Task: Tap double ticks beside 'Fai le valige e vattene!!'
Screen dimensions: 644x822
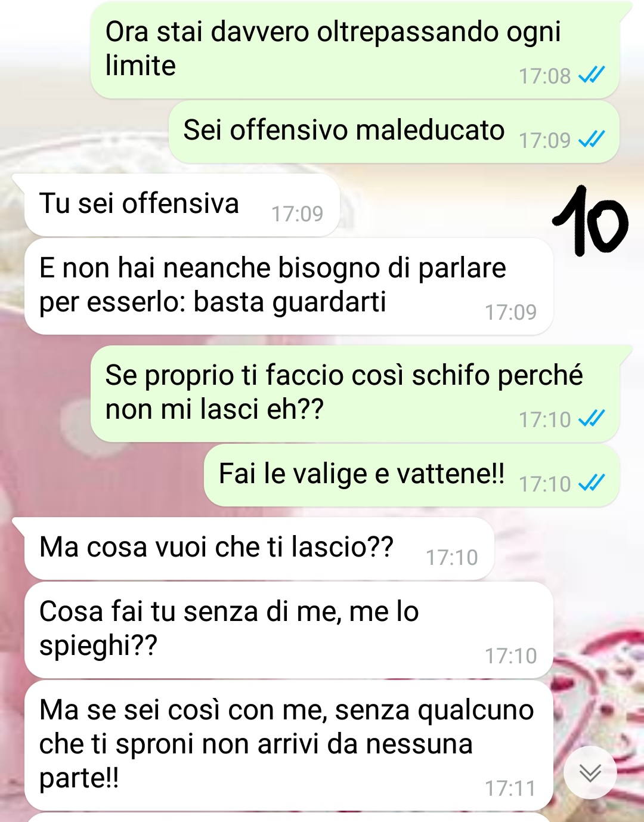Action: [592, 483]
